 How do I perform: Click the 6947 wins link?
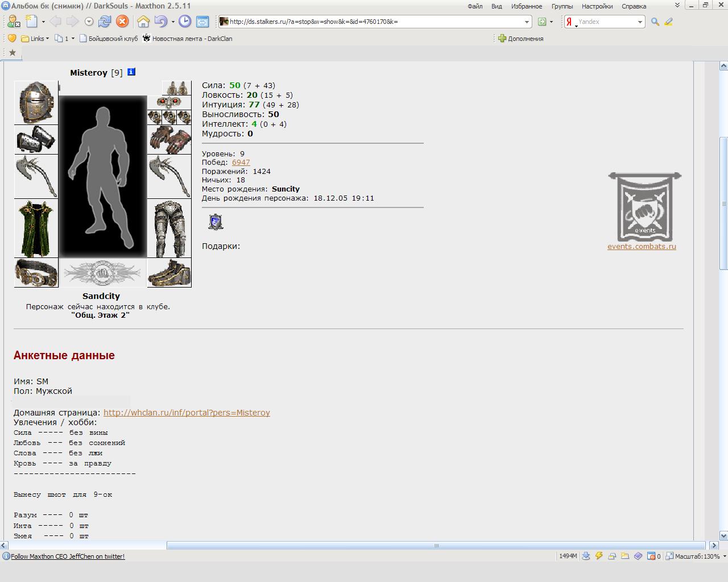click(x=241, y=163)
